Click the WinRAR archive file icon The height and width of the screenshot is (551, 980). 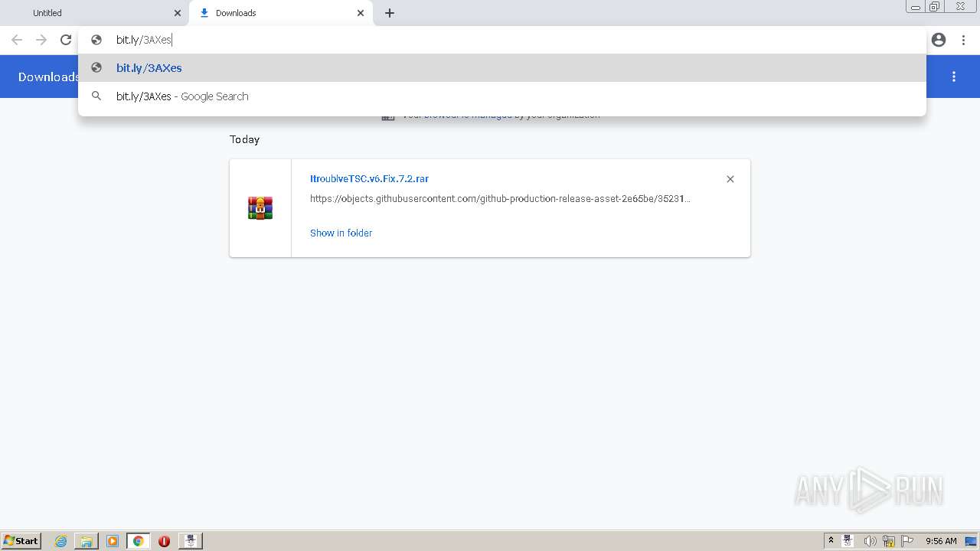260,208
